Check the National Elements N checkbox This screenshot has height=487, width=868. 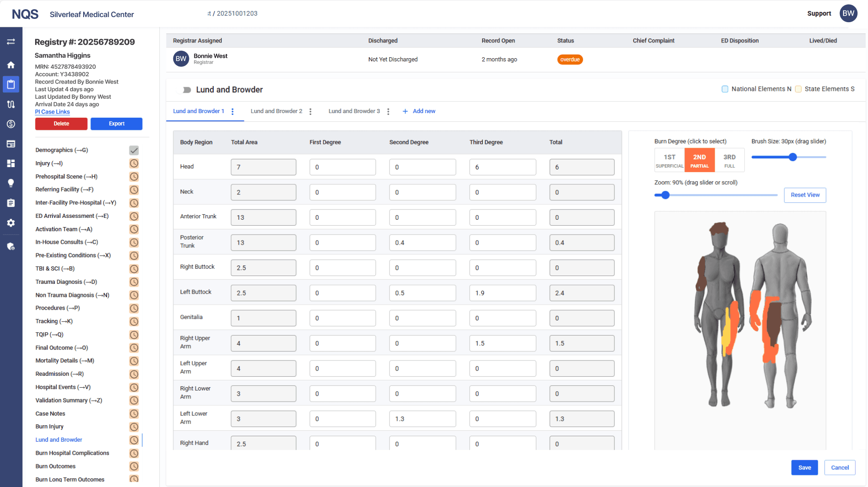click(725, 89)
